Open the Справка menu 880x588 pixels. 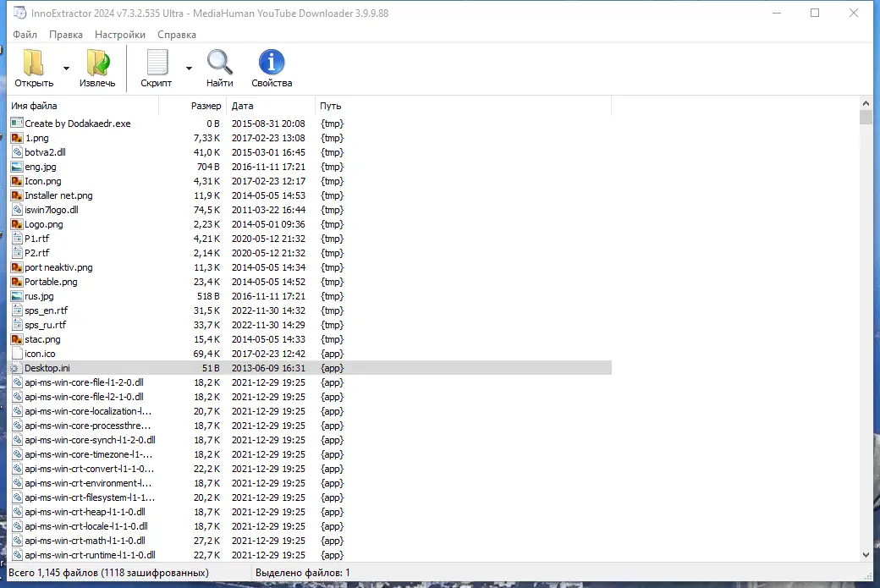[177, 34]
